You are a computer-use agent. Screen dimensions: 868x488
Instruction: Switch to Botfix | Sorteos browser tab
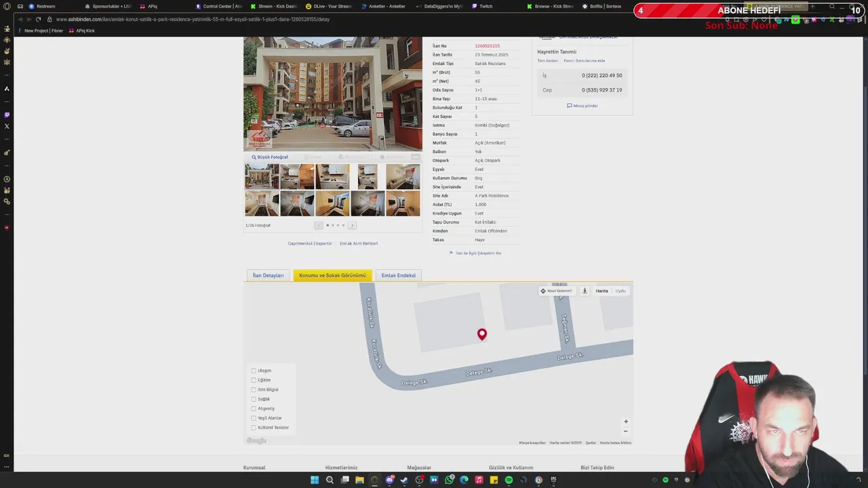pyautogui.click(x=601, y=6)
